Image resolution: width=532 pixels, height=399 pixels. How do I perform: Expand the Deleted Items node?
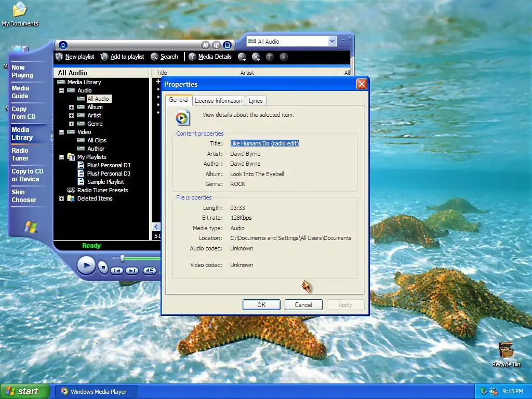click(x=61, y=199)
